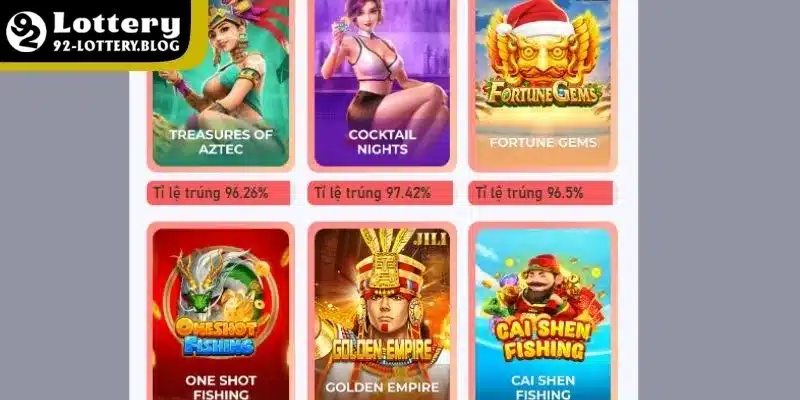Click the 'GOLDEN EMPIRE' caption text
This screenshot has height=400, width=800.
[382, 387]
